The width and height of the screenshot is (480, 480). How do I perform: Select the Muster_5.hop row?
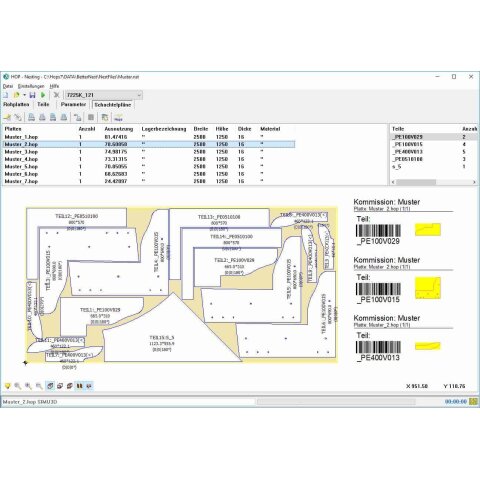click(x=149, y=166)
